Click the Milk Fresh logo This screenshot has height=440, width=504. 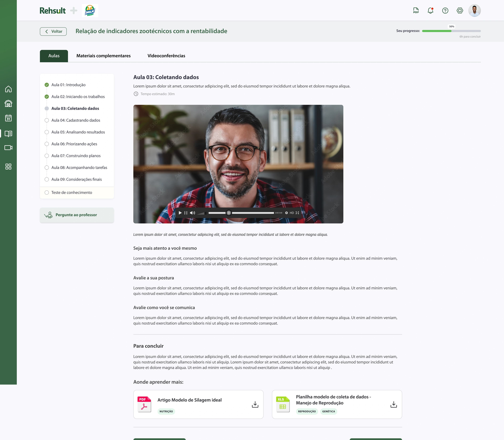[x=90, y=11]
